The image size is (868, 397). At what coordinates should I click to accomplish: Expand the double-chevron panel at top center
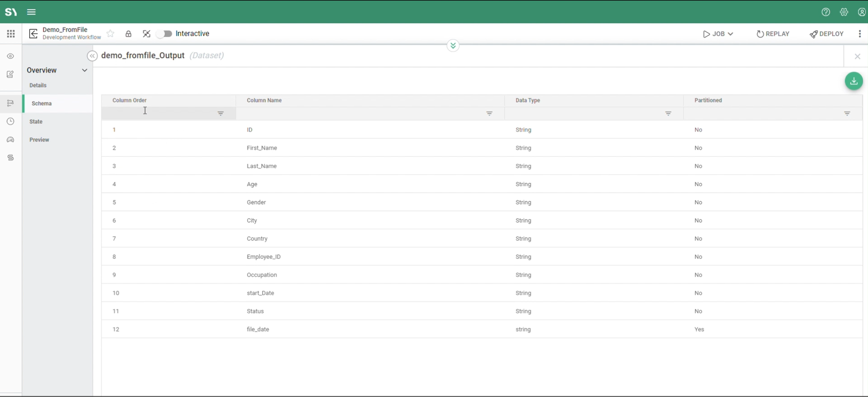(x=453, y=46)
